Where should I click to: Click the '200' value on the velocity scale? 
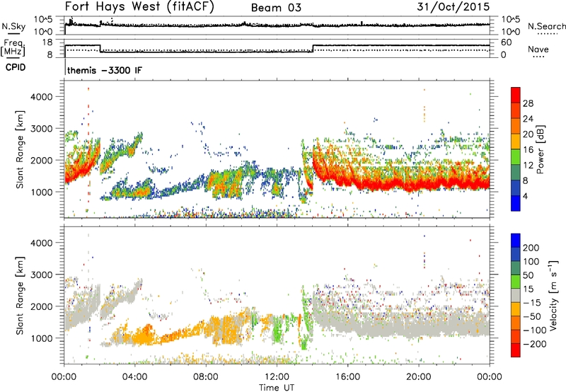point(531,248)
